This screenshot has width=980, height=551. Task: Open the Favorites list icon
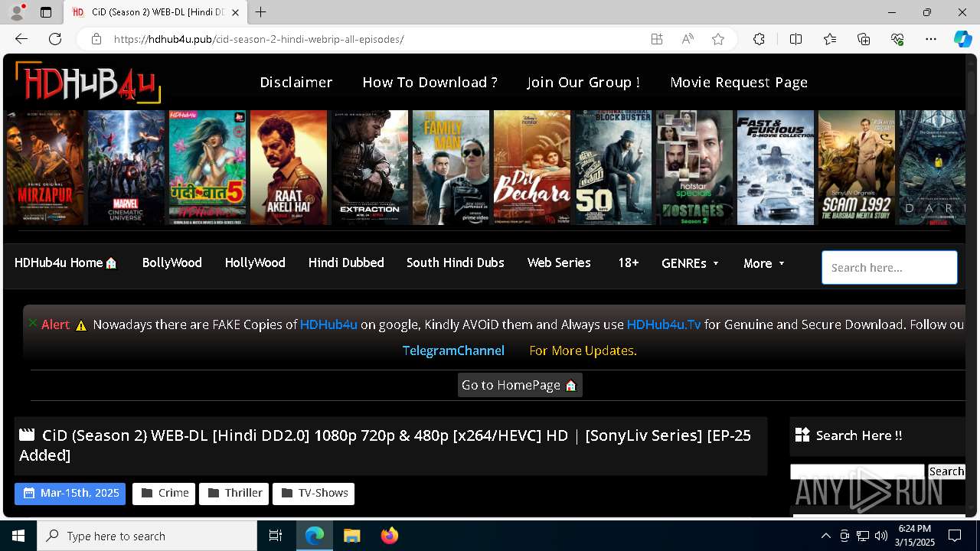click(830, 39)
